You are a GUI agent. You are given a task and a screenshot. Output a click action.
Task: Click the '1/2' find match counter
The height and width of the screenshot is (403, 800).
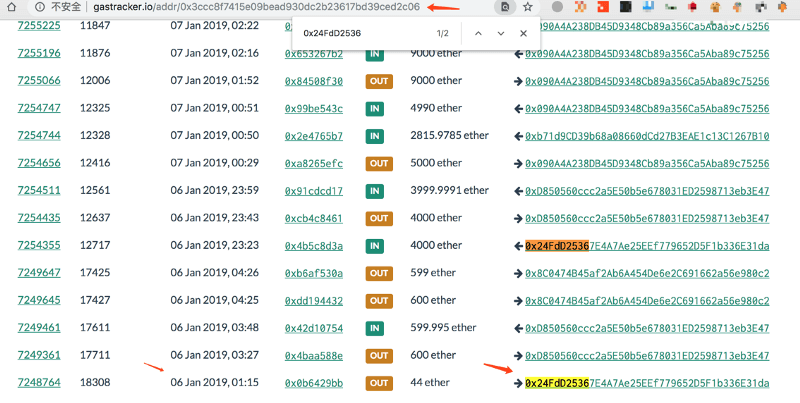click(442, 33)
